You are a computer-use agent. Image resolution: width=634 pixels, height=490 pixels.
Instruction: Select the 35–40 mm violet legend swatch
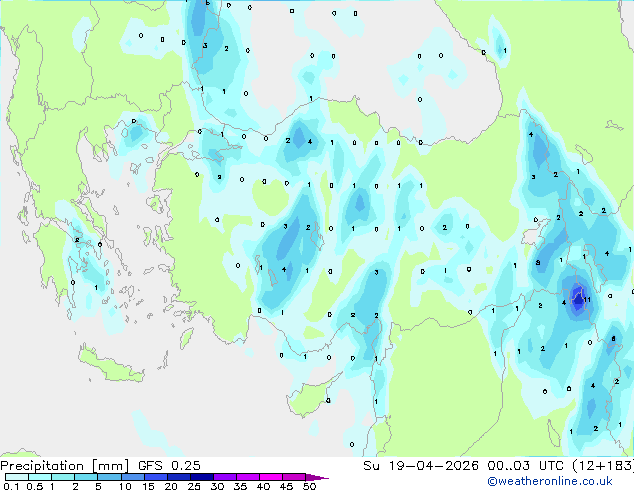click(x=248, y=477)
